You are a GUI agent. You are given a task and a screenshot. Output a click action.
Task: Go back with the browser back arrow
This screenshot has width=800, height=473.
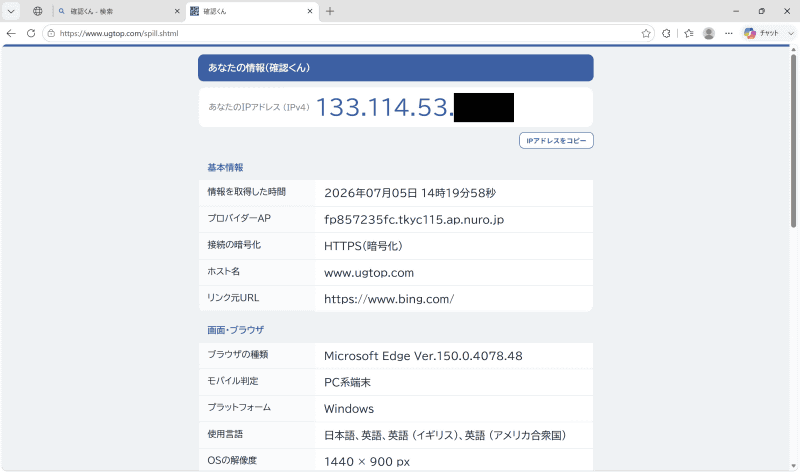(11, 33)
